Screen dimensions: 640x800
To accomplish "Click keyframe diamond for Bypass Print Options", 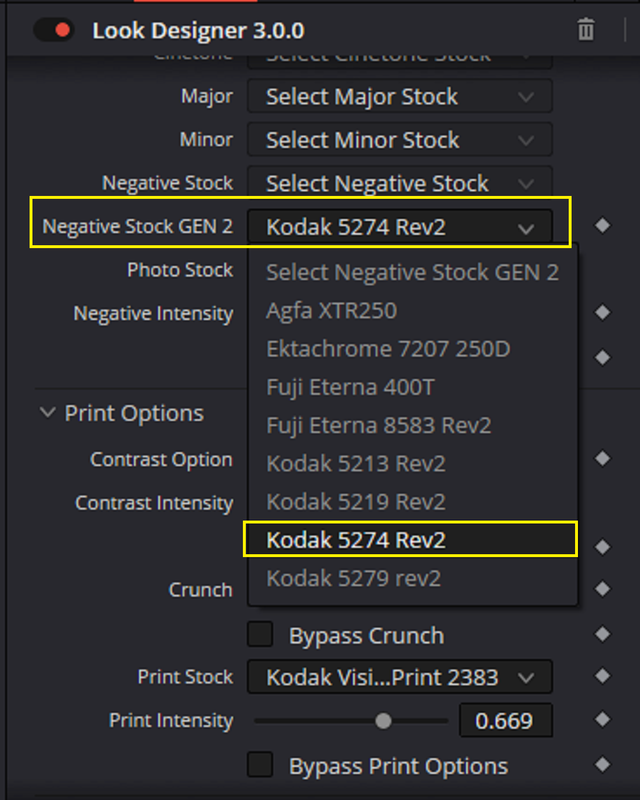I will (x=603, y=764).
